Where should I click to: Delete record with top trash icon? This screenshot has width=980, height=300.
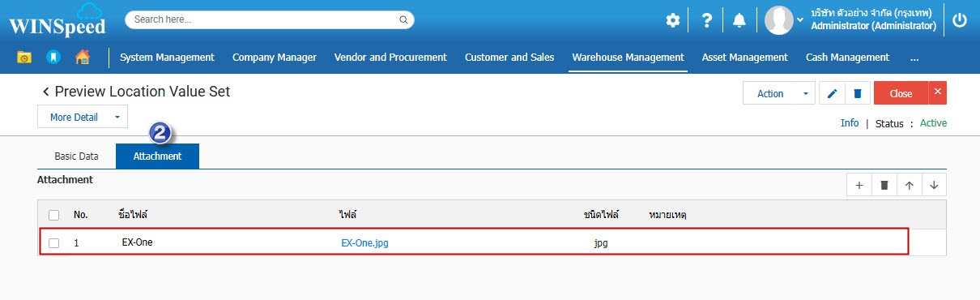857,93
